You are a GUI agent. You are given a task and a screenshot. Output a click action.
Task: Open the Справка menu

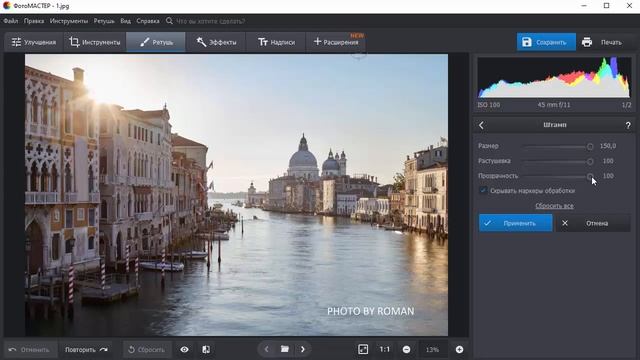click(x=148, y=21)
